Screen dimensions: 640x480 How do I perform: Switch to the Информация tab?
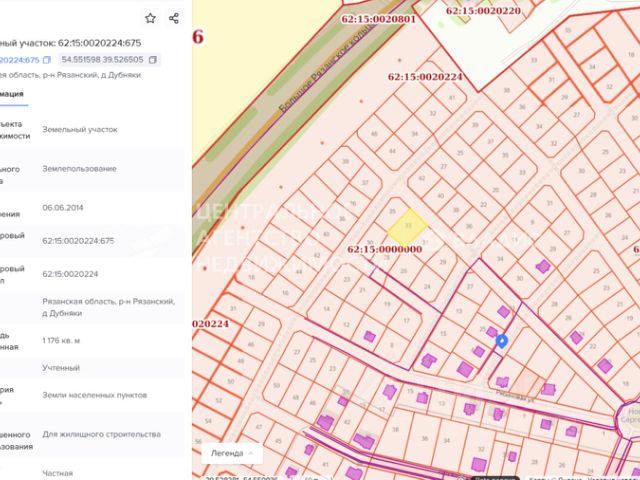point(12,94)
